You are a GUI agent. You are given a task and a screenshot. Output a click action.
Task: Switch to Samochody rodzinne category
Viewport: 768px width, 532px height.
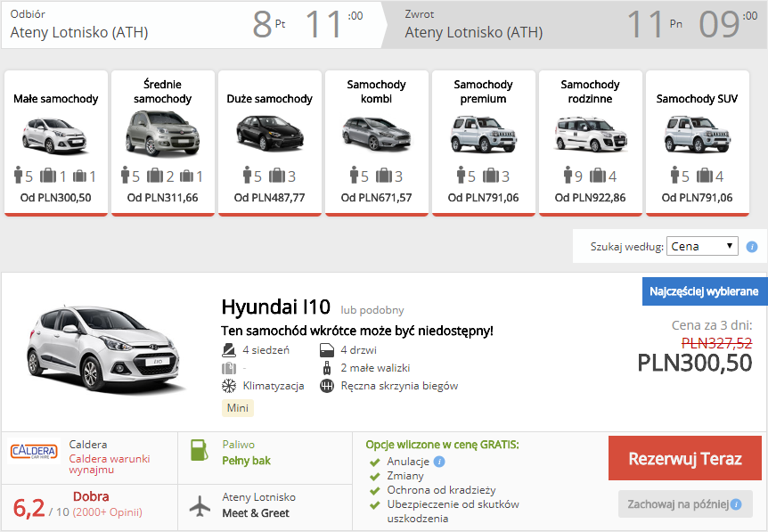[x=591, y=143]
